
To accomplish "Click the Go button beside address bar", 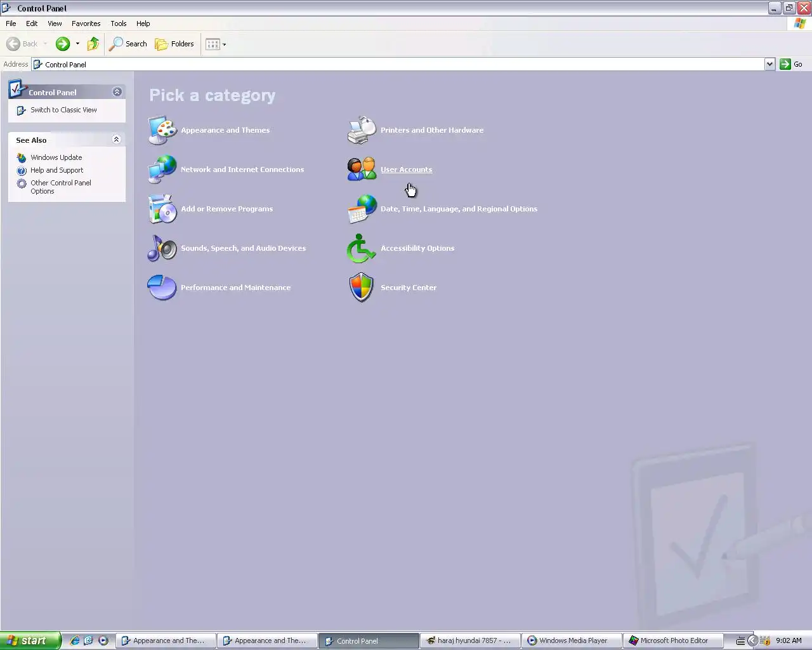I will pos(792,64).
